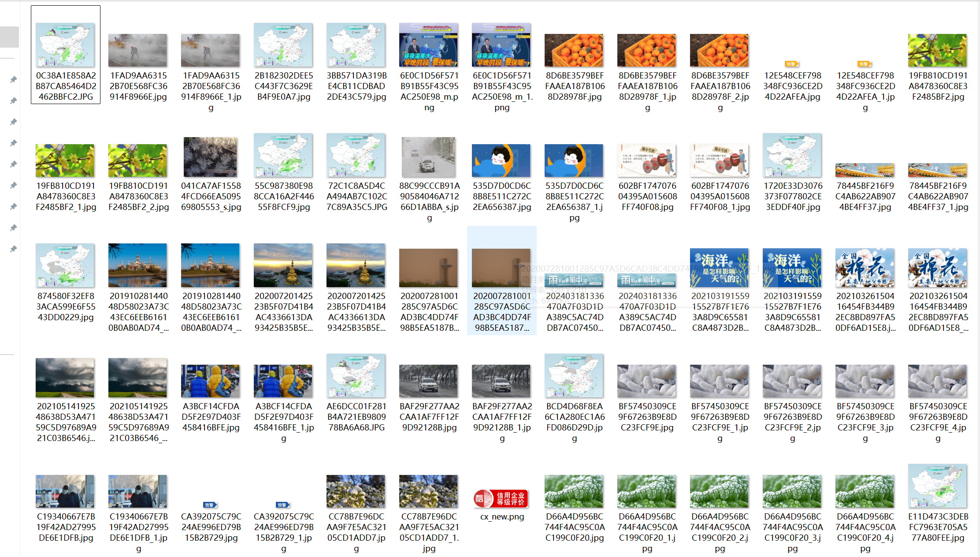Select frost photo 041CA7AF1558...69805553_s.jpg
The height and width of the screenshot is (557, 980).
tap(211, 157)
